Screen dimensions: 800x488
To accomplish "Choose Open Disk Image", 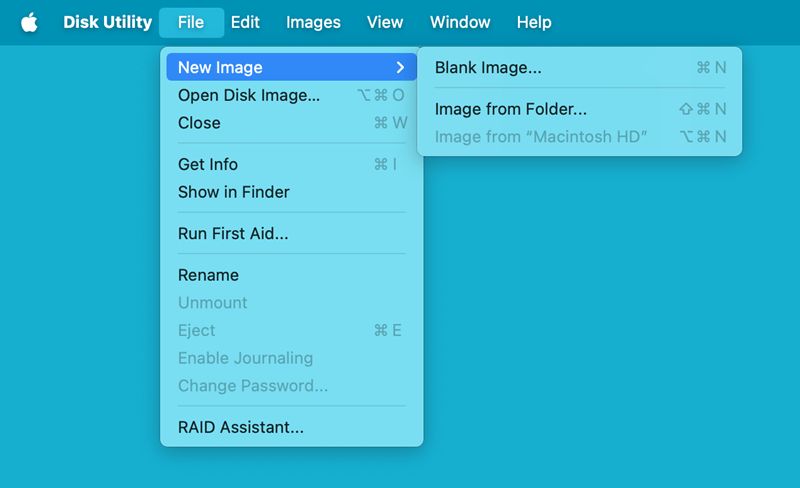I will pyautogui.click(x=249, y=95).
